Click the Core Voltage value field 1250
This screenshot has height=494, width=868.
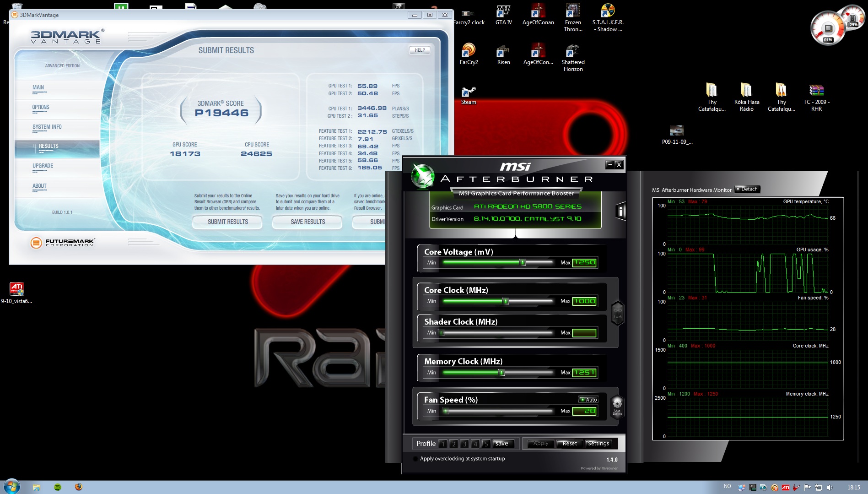[x=584, y=263]
